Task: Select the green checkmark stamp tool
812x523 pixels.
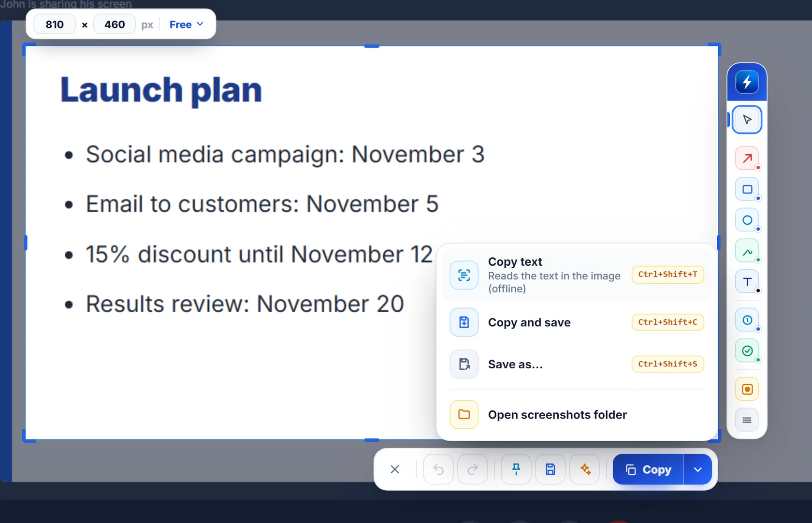Action: [747, 351]
